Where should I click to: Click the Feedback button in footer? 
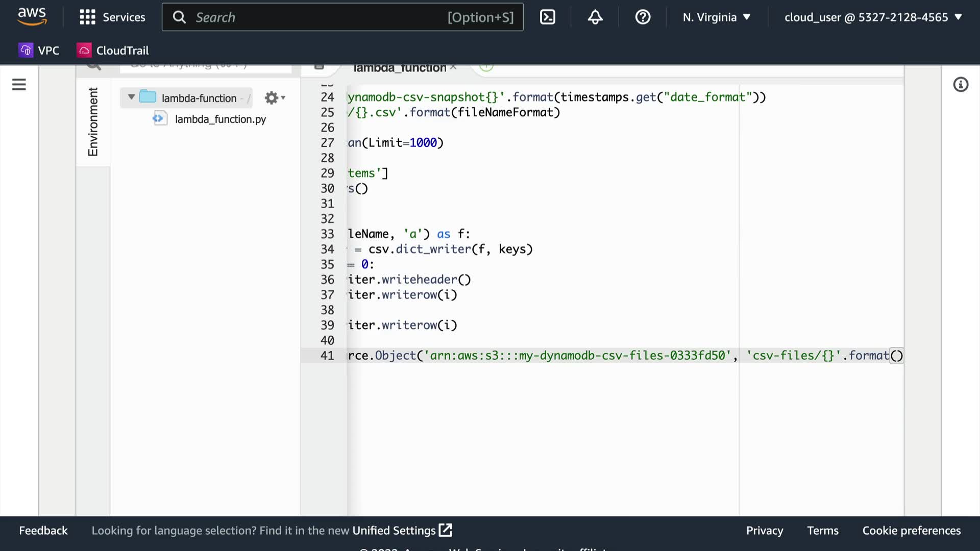click(x=43, y=531)
